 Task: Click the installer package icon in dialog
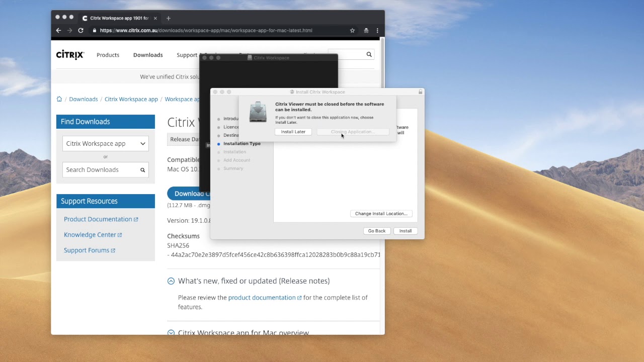(258, 112)
